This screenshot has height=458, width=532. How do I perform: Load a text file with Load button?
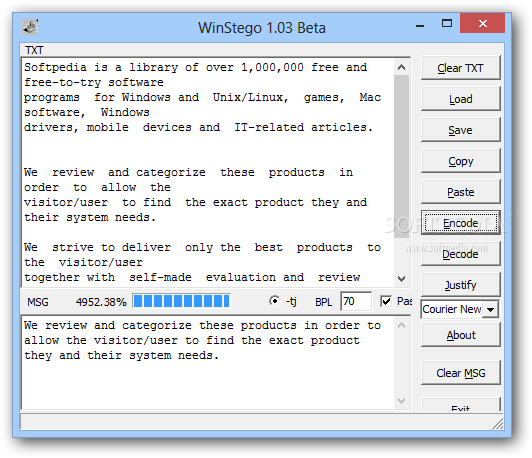coord(460,99)
